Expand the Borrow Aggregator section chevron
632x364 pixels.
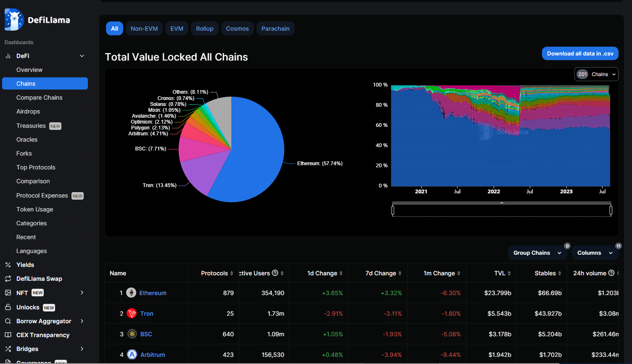(x=82, y=321)
